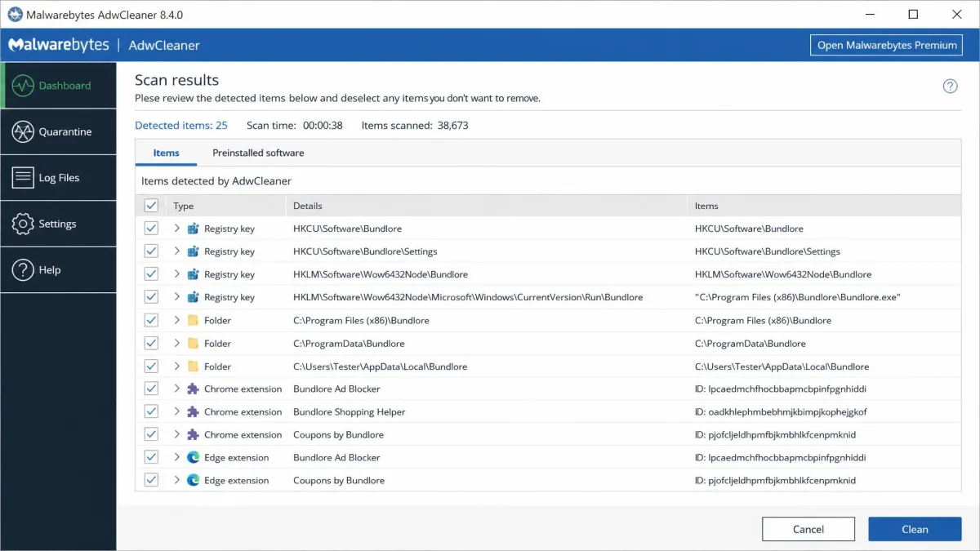Expand the HKCU\Software\Bundlore\Settings row chevron
The width and height of the screenshot is (980, 551).
[x=177, y=251]
